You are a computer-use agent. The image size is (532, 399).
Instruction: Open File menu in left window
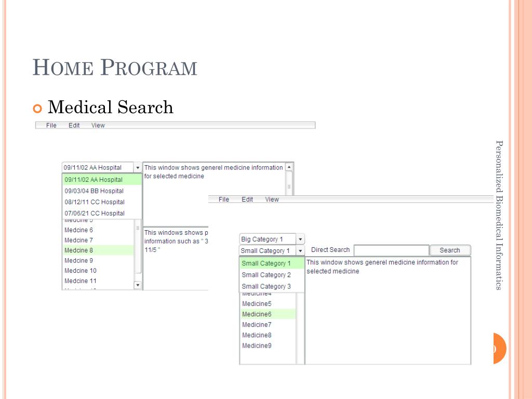(51, 125)
